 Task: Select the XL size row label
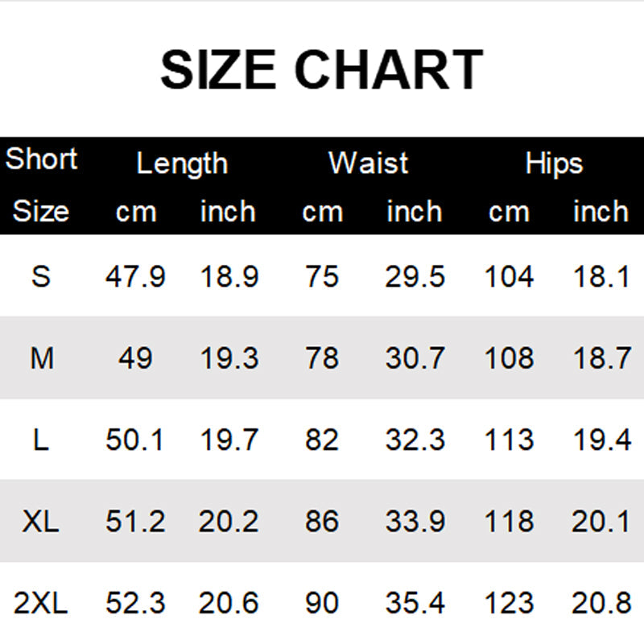pos(41,522)
